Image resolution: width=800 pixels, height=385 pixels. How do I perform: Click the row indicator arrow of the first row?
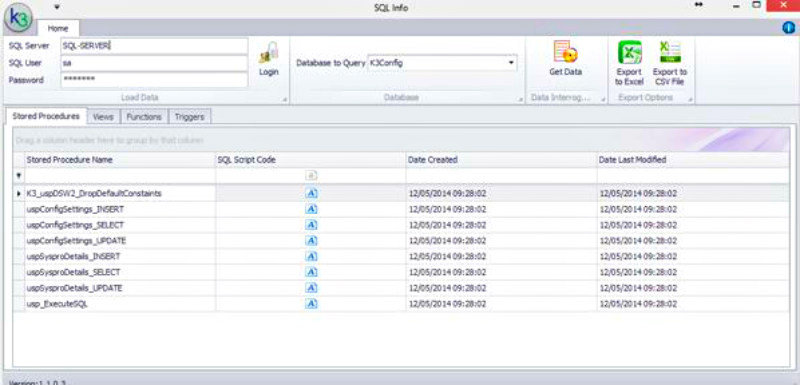coord(19,193)
